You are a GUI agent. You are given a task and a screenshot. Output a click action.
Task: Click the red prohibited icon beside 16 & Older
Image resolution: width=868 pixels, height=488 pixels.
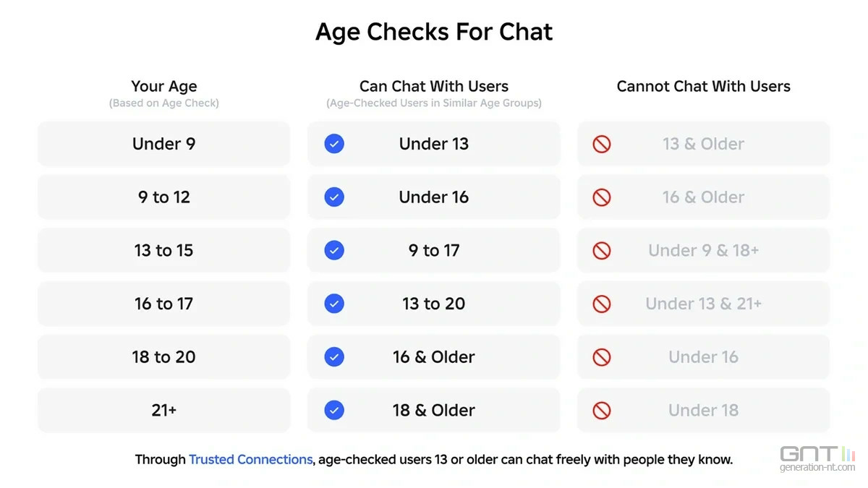pos(602,197)
